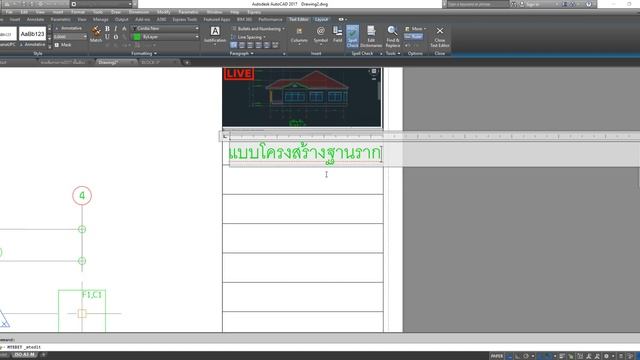The width and height of the screenshot is (640, 360).
Task: Select the last paragraph alignment button
Action: click(x=275, y=45)
